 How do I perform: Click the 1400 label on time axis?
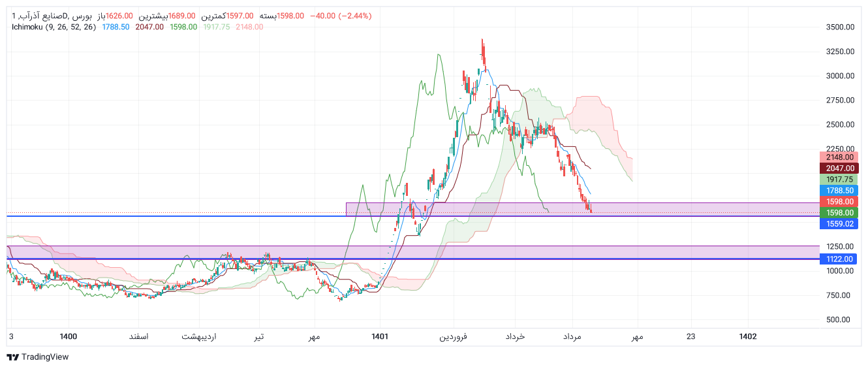click(x=68, y=336)
